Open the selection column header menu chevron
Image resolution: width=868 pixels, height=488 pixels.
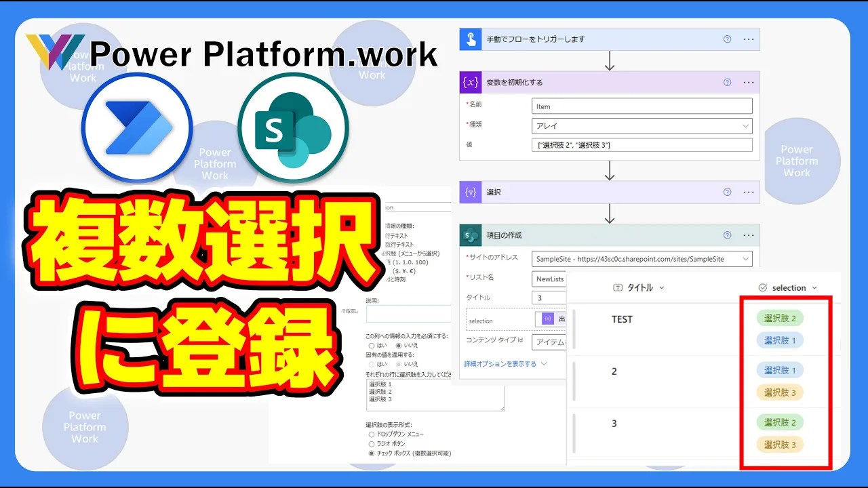[814, 287]
